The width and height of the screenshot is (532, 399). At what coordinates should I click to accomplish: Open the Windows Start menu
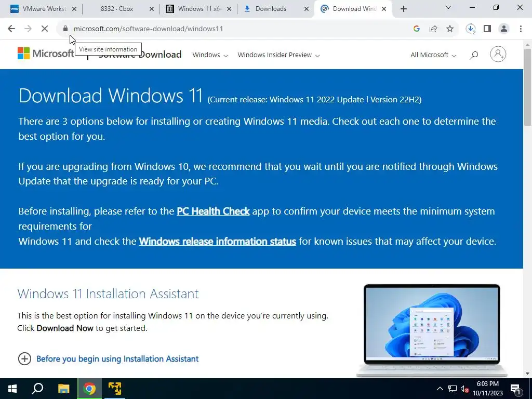coord(12,389)
